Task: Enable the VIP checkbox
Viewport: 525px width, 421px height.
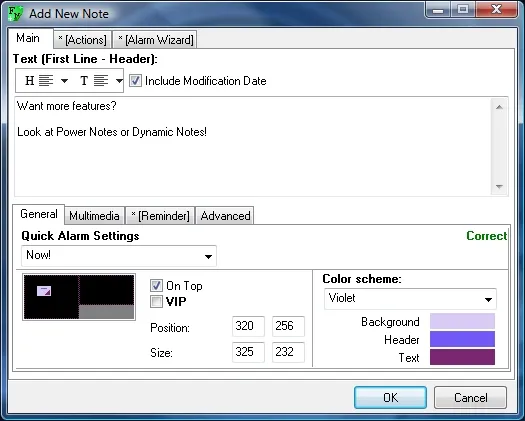Action: (x=156, y=301)
